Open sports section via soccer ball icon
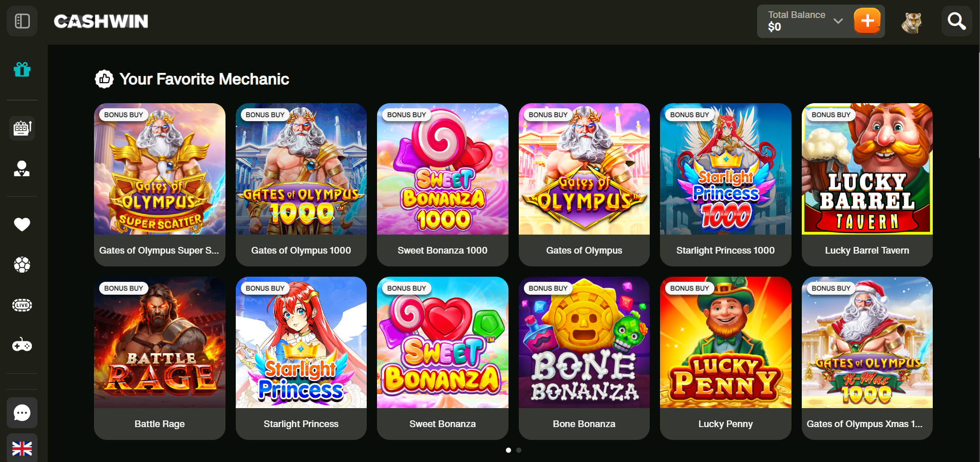The image size is (980, 462). [22, 265]
